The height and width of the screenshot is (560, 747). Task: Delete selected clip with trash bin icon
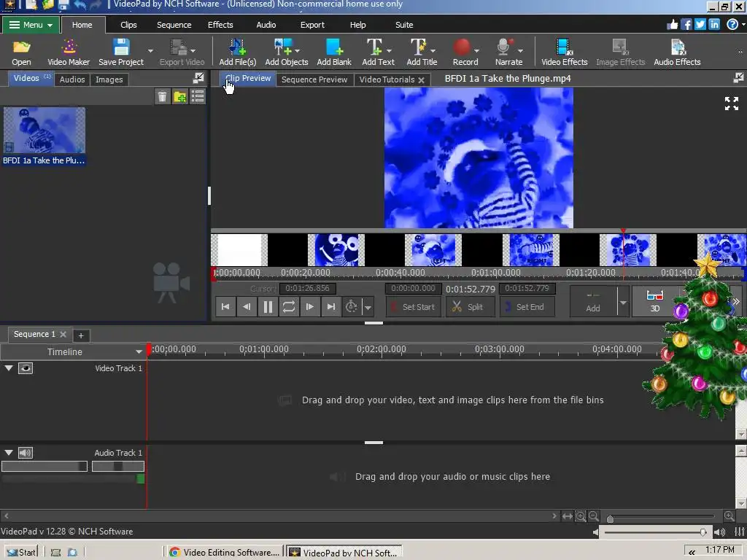point(163,97)
